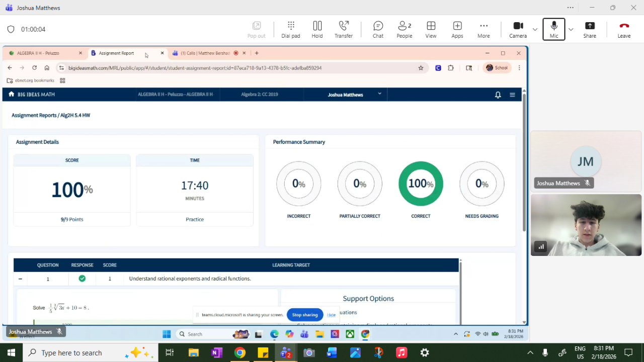Open the Dial pad in Teams
The width and height of the screenshot is (644, 362).
pyautogui.click(x=290, y=29)
